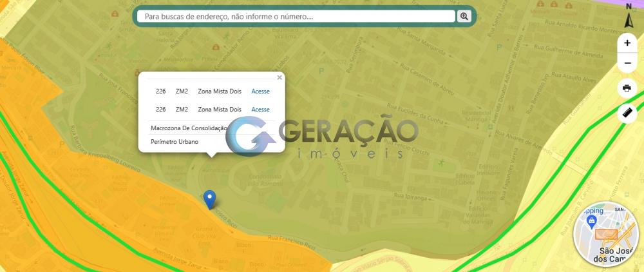Click the magnifier search button

[464, 16]
